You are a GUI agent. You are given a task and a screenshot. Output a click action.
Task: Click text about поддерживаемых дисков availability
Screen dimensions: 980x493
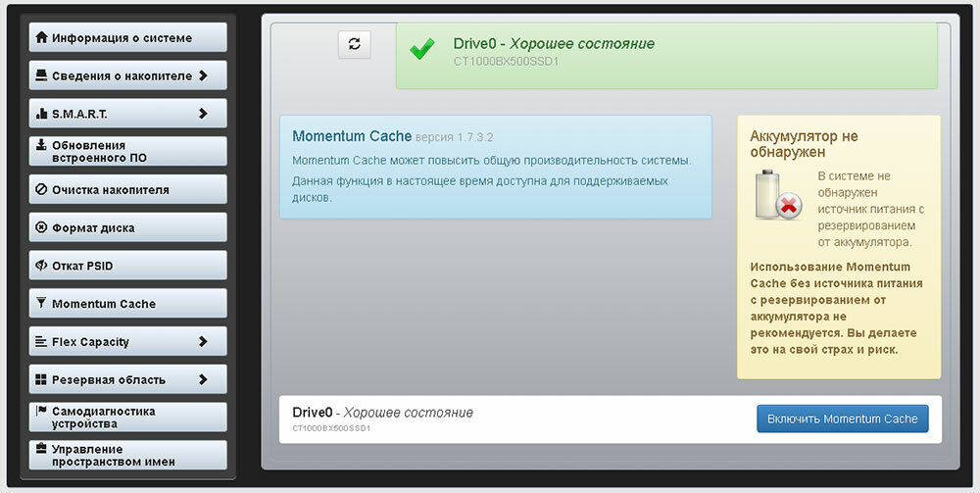coord(480,189)
